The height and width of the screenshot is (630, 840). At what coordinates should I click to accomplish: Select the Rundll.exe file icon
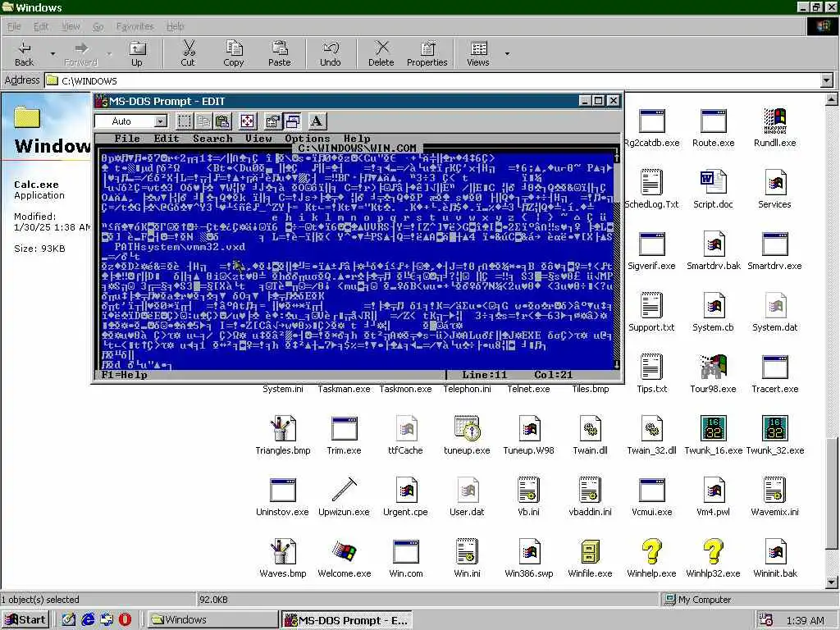774,129
